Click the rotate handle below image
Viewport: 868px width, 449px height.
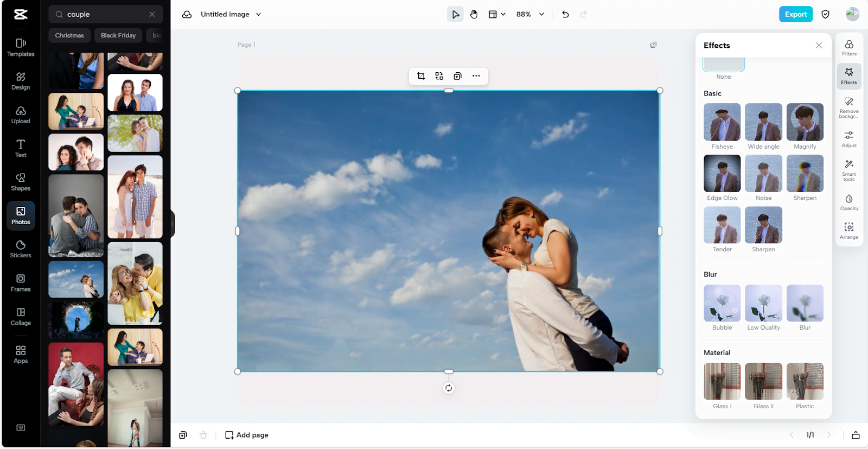coord(449,388)
